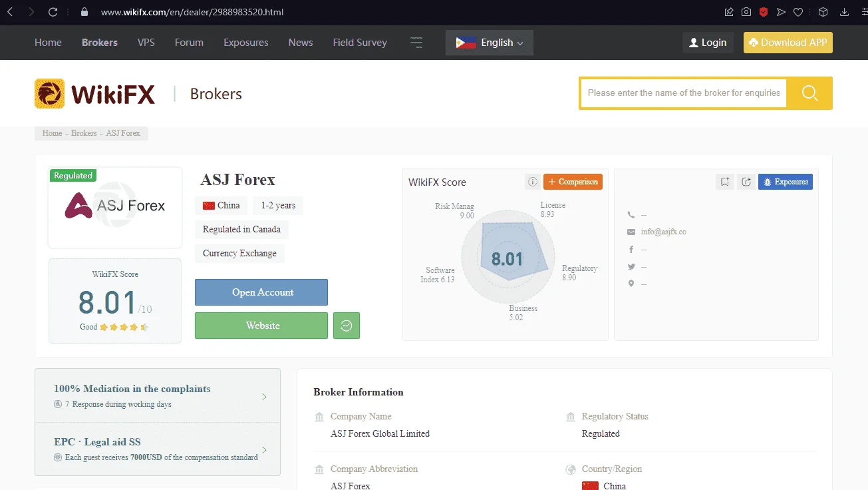Click the blue Exposures button
The image size is (868, 490).
click(786, 182)
